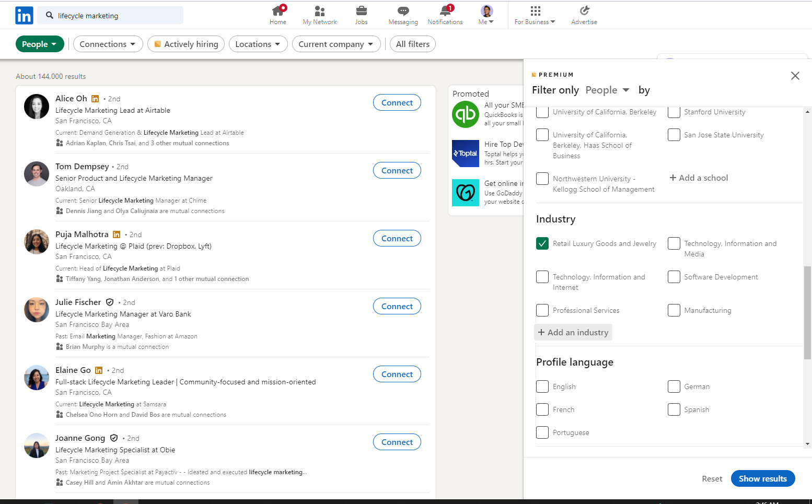Open the GoDaddy promoted ad logo
The height and width of the screenshot is (504, 812).
coord(466,193)
